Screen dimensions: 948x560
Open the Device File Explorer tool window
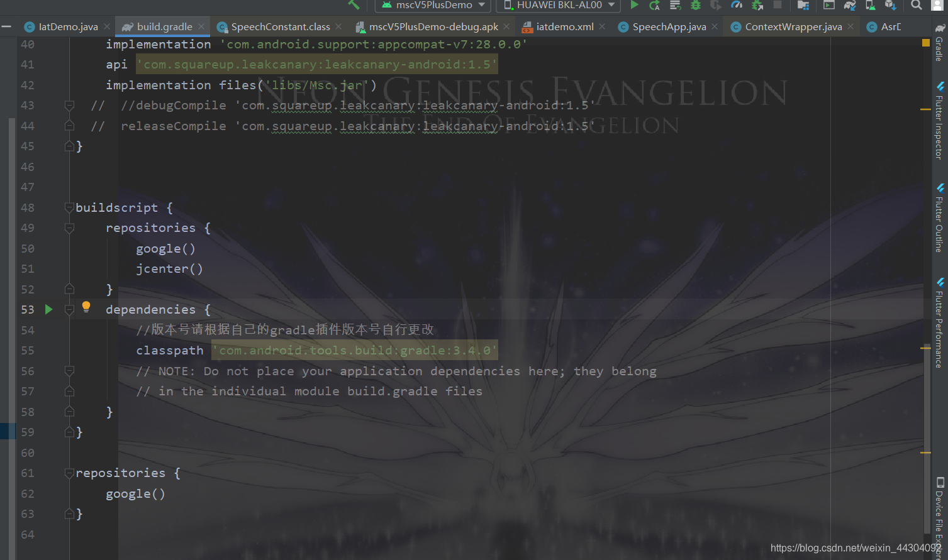[x=939, y=517]
